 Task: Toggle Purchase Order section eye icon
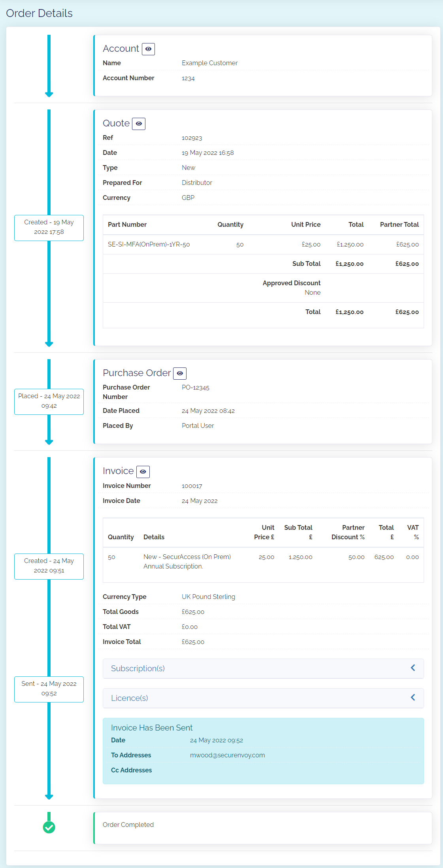180,373
